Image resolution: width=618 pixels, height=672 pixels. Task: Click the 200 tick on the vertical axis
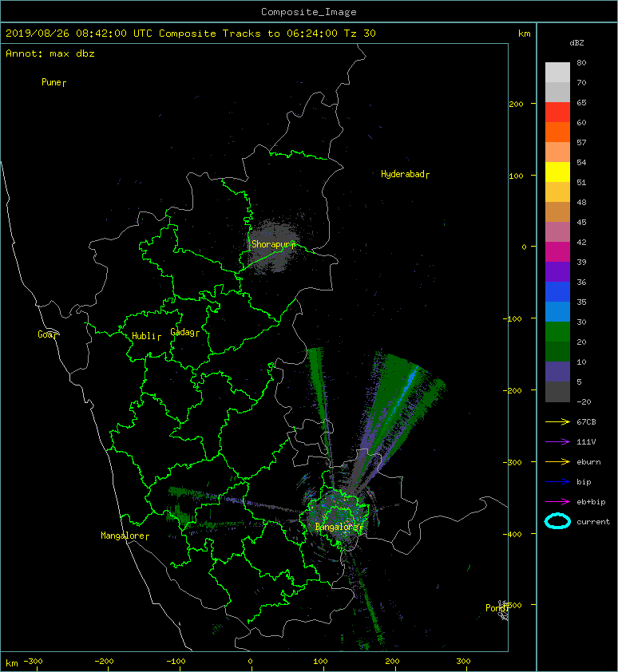[517, 104]
